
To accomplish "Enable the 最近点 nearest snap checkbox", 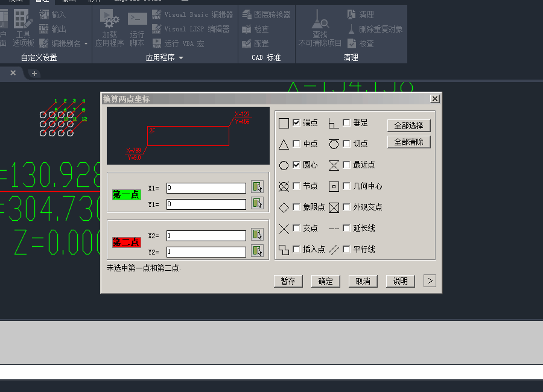I will point(346,165).
